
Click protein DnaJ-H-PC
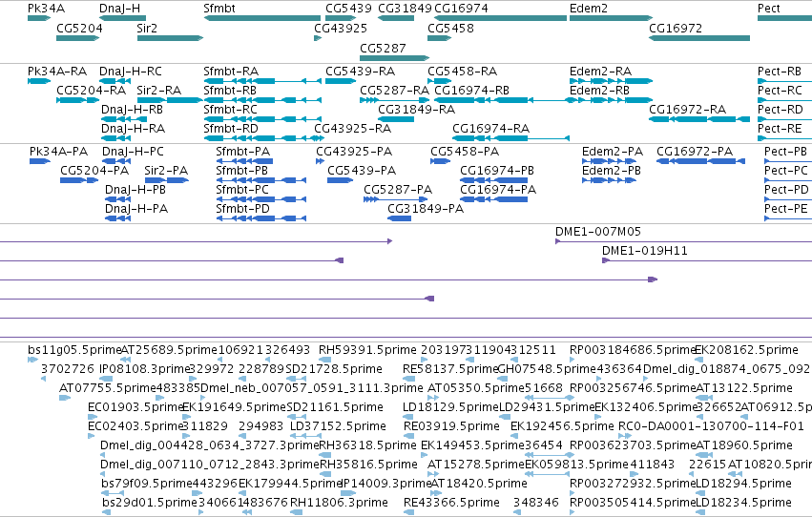click(116, 161)
